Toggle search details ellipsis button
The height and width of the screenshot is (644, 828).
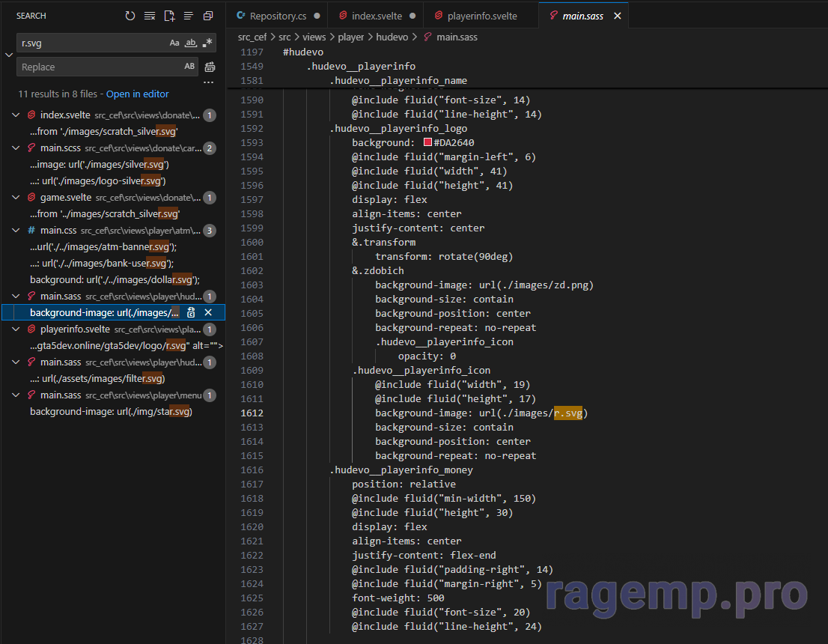tap(209, 82)
